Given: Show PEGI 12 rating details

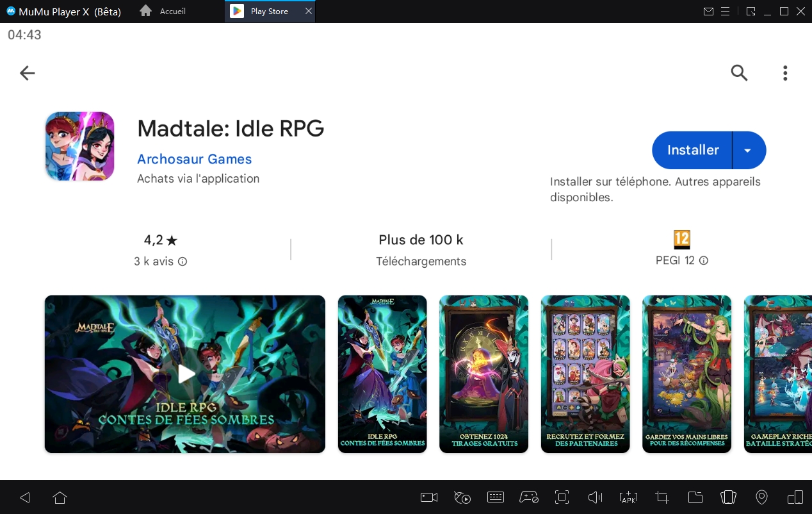Looking at the screenshot, I should point(703,260).
